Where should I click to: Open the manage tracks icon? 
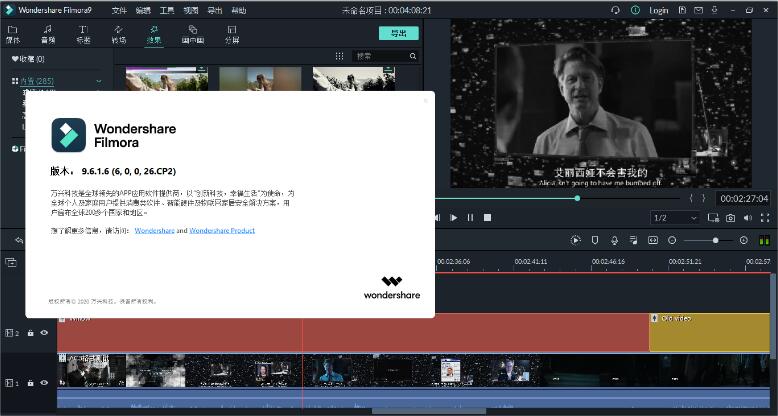pyautogui.click(x=11, y=262)
